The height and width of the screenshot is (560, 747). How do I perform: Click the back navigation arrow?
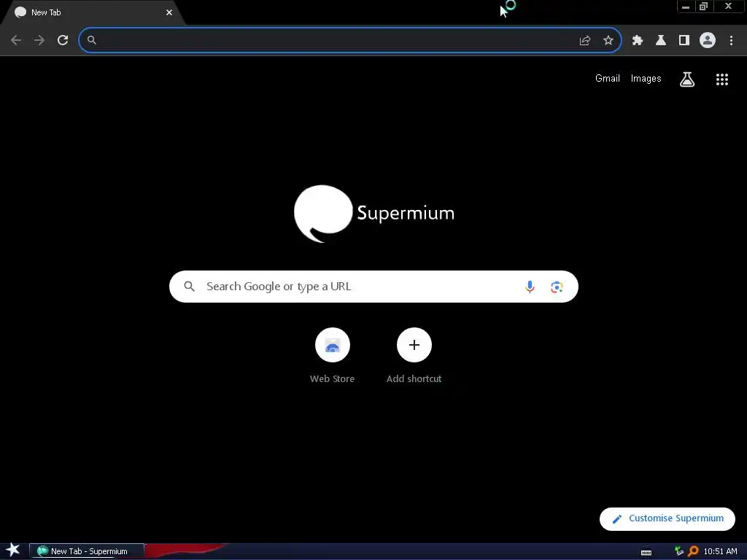(x=16, y=40)
